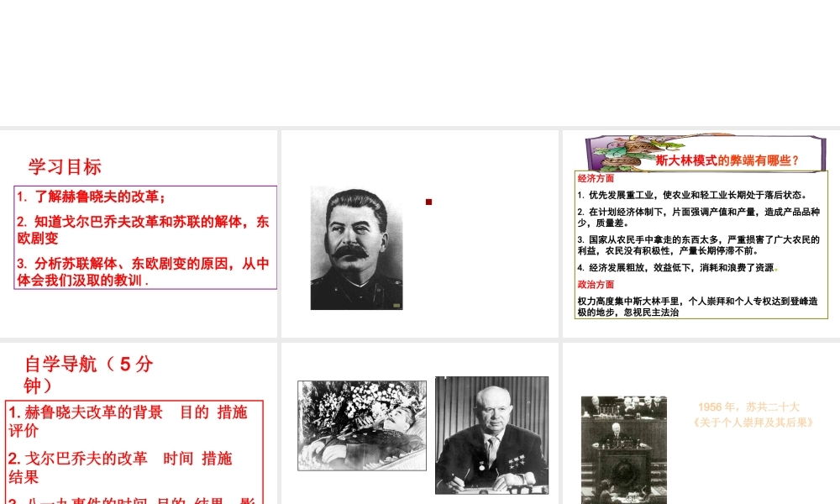Open the photo of Khrushchev seated at desk
840x504 pixels.
tap(491, 435)
